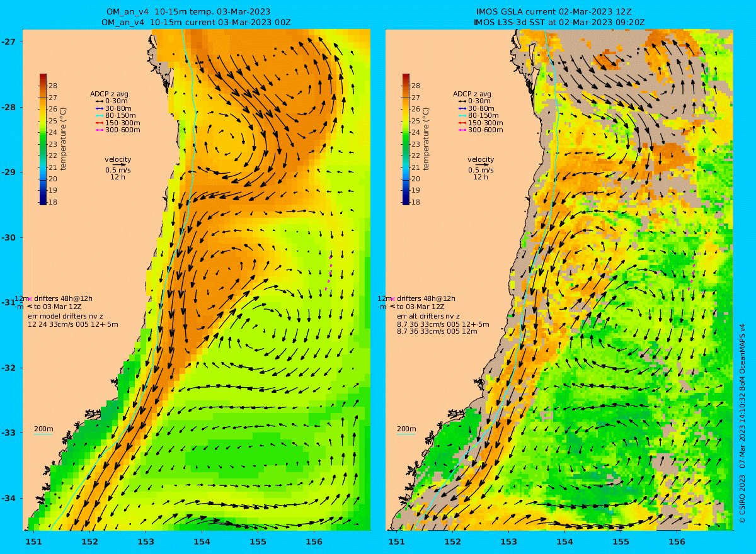Viewport: 756px width, 554px height.
Task: Click the right panel '8.7 36 33cm/s 005 12m' text
Action: tap(437, 332)
